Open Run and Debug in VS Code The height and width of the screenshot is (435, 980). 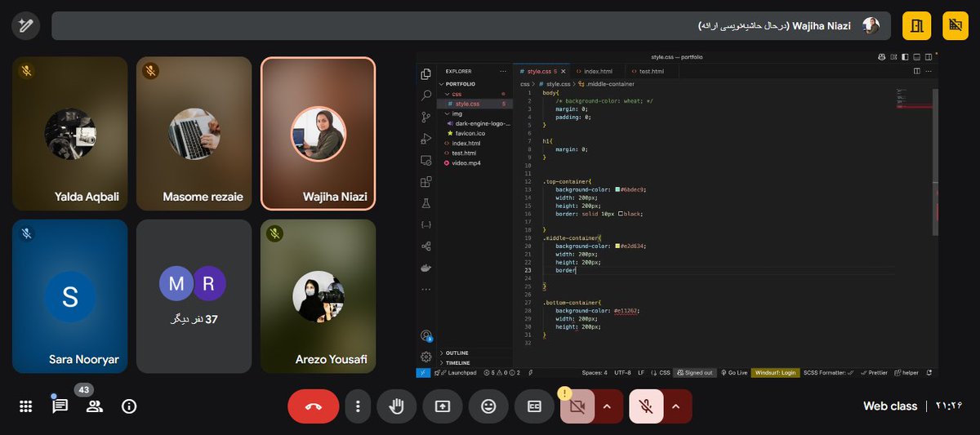point(425,139)
